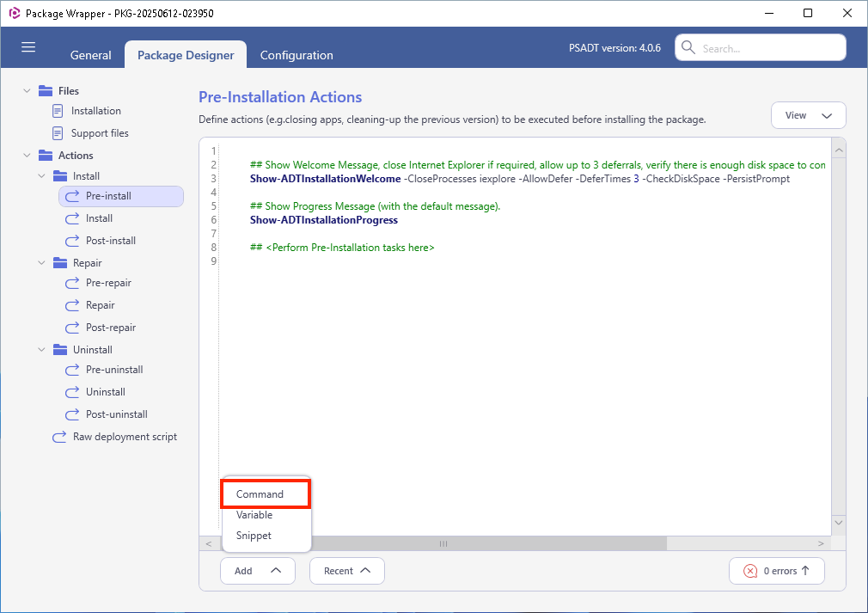Open the Configuration tab
Image resolution: width=868 pixels, height=613 pixels.
click(x=296, y=55)
